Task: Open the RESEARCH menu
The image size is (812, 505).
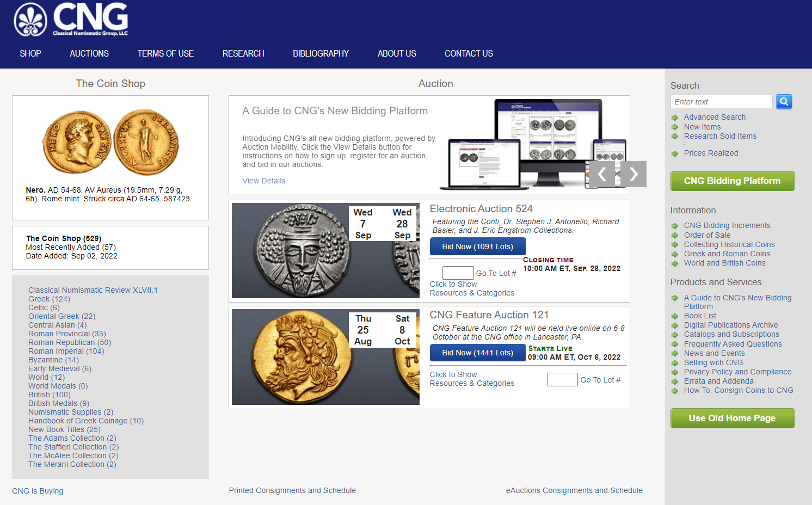Action: pos(243,53)
